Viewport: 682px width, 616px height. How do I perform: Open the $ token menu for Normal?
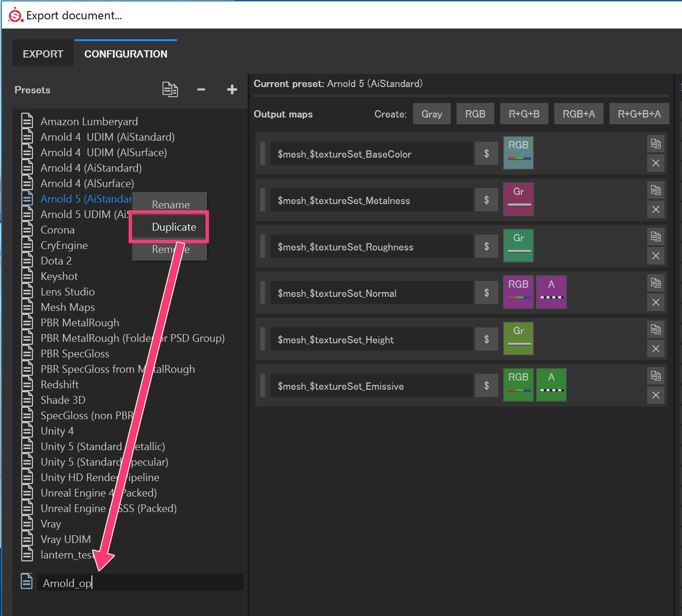point(487,293)
